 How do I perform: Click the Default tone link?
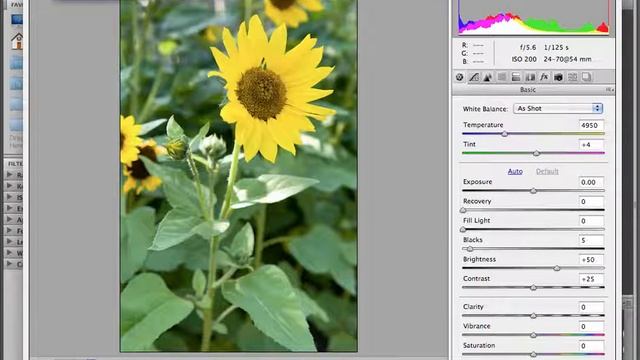[547, 171]
